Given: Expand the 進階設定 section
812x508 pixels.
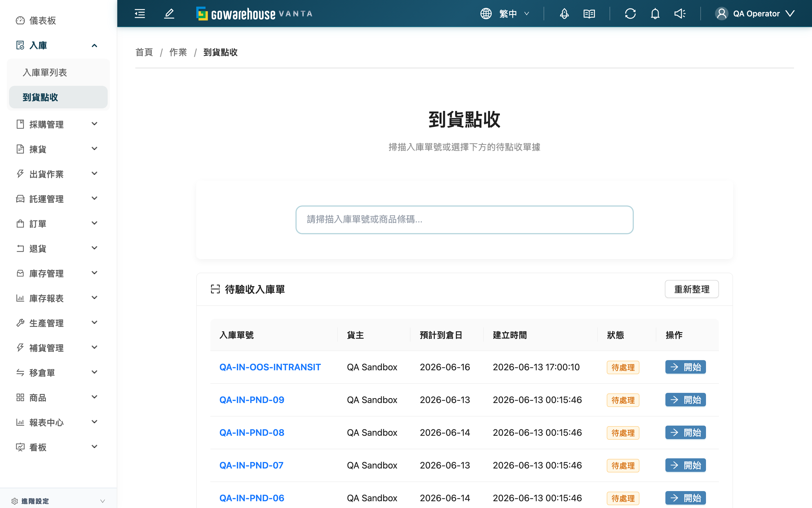Looking at the screenshot, I should tap(58, 501).
